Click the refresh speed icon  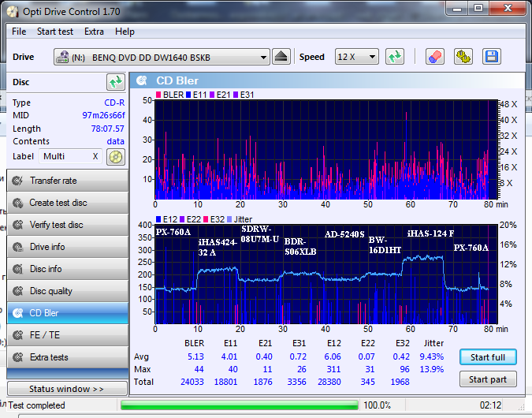point(395,58)
